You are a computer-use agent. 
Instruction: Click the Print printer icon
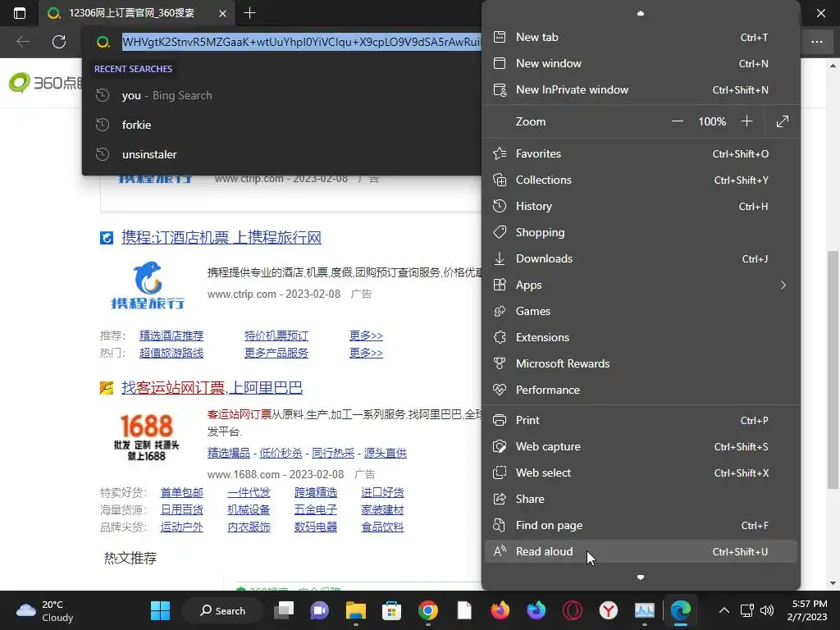(x=500, y=420)
